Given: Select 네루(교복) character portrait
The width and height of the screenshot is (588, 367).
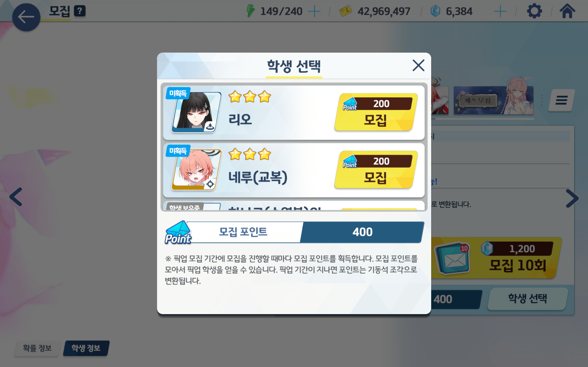Looking at the screenshot, I should (x=196, y=170).
